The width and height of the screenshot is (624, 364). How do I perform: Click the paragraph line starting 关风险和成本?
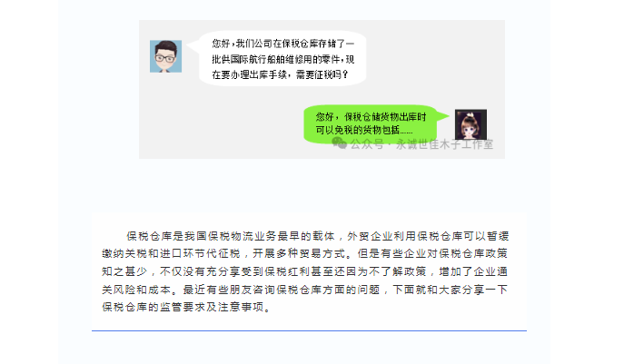click(304, 290)
